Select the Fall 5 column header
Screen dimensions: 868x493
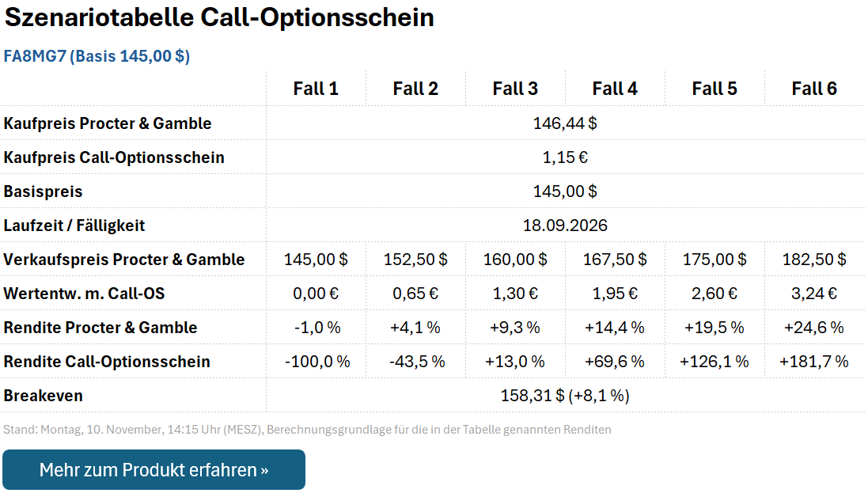click(x=714, y=88)
